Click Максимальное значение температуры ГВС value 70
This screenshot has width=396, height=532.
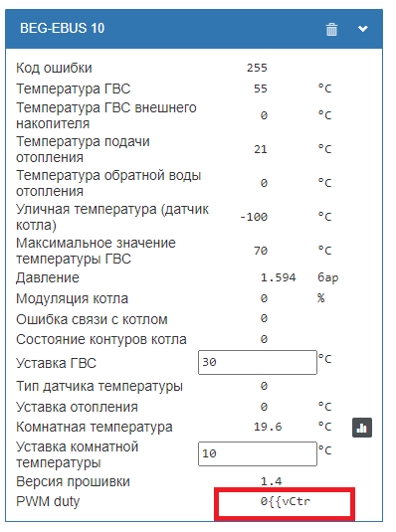[x=261, y=251]
